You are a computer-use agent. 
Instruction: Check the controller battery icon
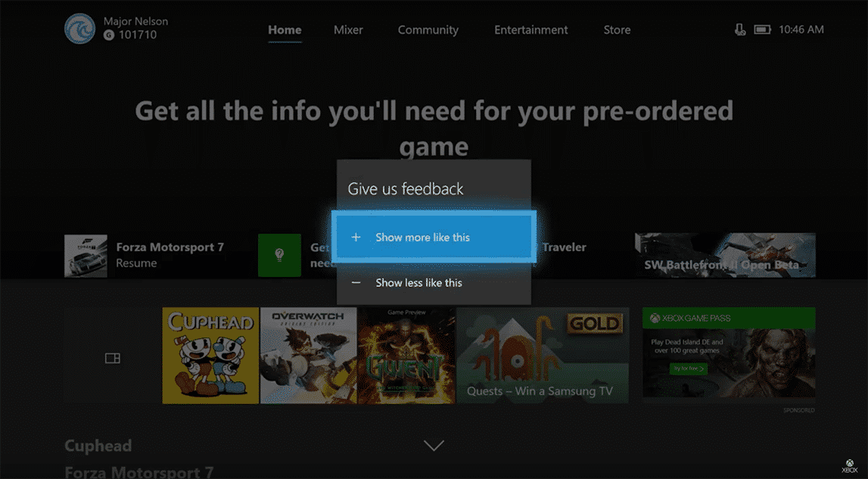761,30
